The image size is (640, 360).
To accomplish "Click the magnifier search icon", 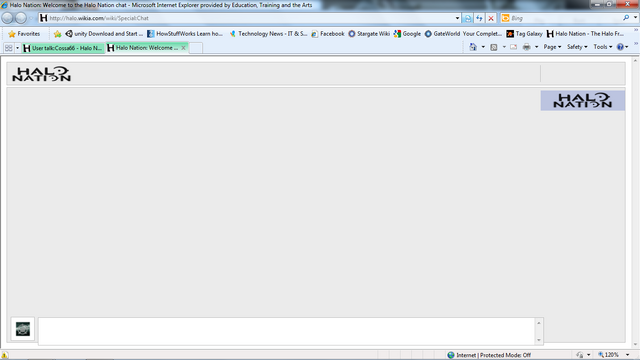I will pos(626,18).
